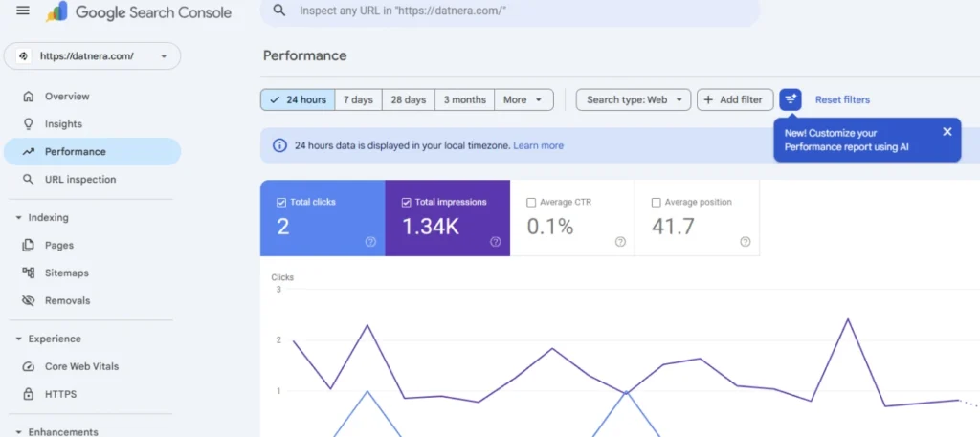Open help icon on Average position card

click(x=746, y=242)
